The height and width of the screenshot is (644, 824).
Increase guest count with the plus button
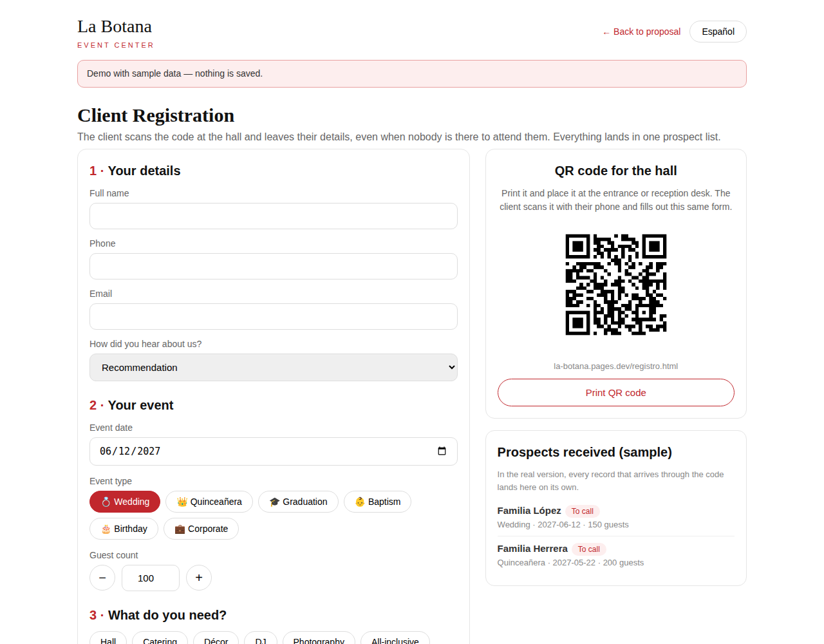point(199,578)
